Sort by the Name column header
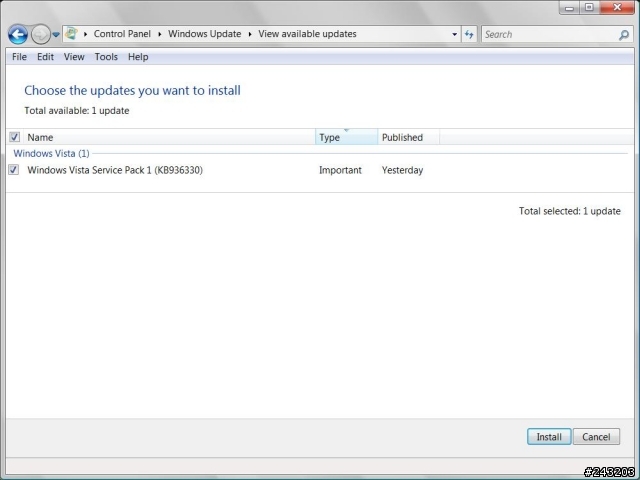This screenshot has height=480, width=640. 169,137
